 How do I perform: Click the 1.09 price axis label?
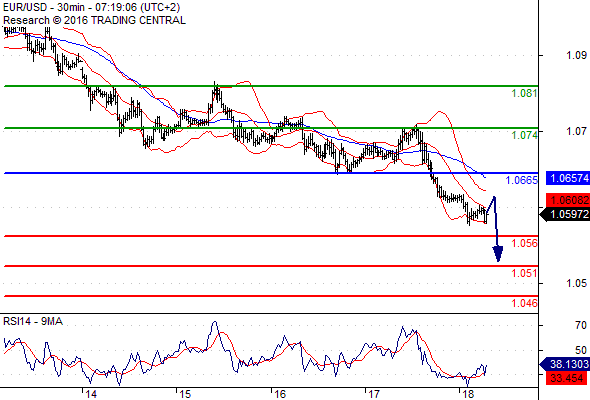[x=576, y=55]
